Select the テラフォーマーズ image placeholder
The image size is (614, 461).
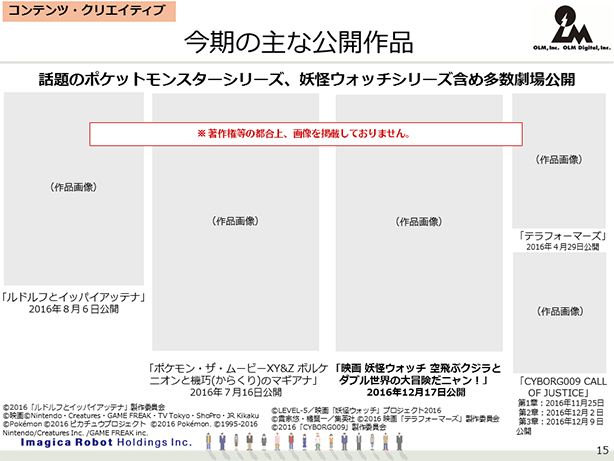pos(559,161)
